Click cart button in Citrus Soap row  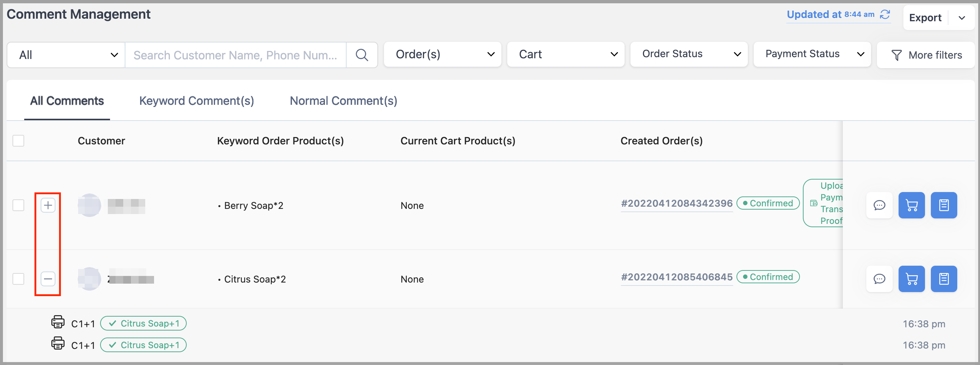tap(911, 279)
